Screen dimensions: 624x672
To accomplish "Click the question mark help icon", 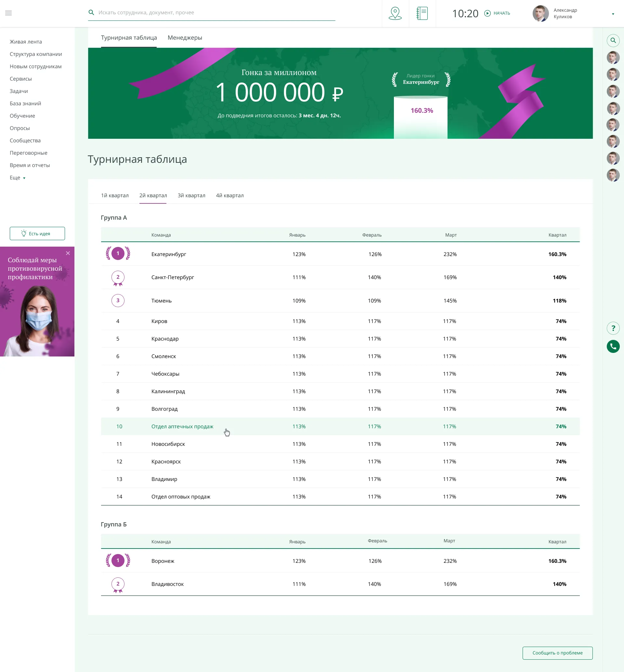I will tap(613, 328).
